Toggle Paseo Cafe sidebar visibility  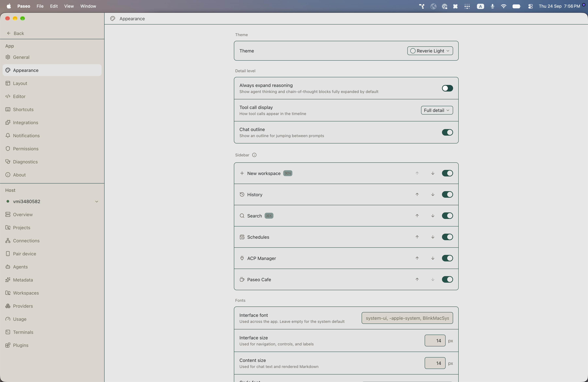pos(447,279)
